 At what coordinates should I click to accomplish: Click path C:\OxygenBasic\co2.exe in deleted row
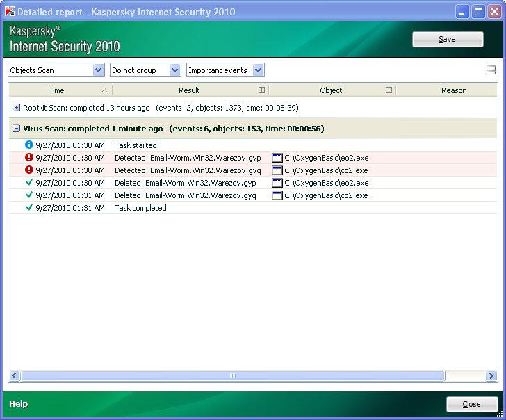[x=326, y=195]
